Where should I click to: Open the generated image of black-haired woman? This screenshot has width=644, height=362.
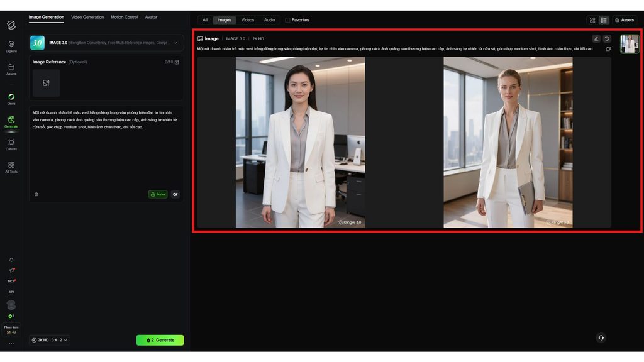[x=300, y=143]
